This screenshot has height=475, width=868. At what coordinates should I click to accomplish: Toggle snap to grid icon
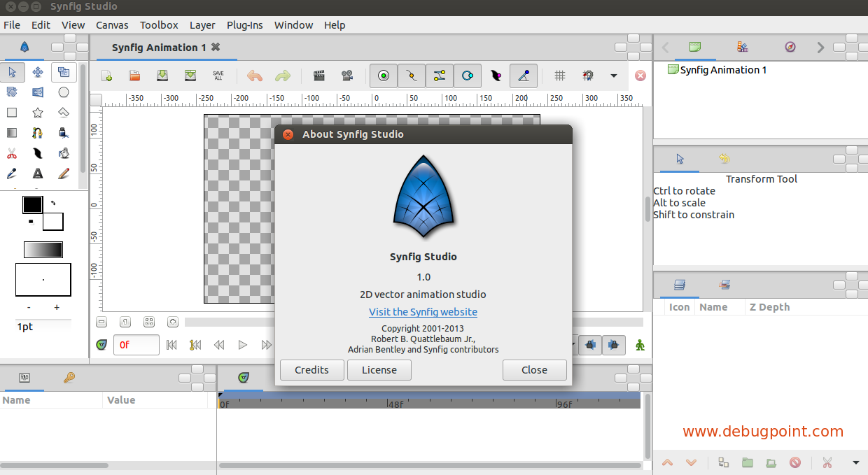pos(588,76)
